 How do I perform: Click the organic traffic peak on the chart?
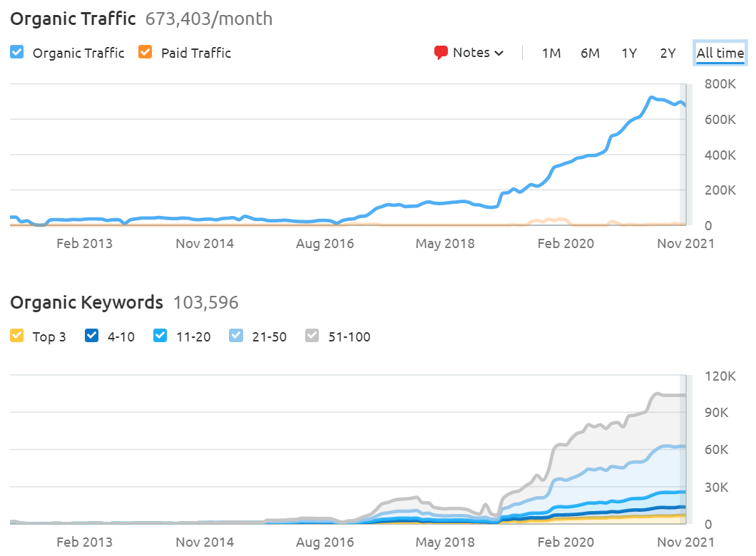click(x=651, y=98)
